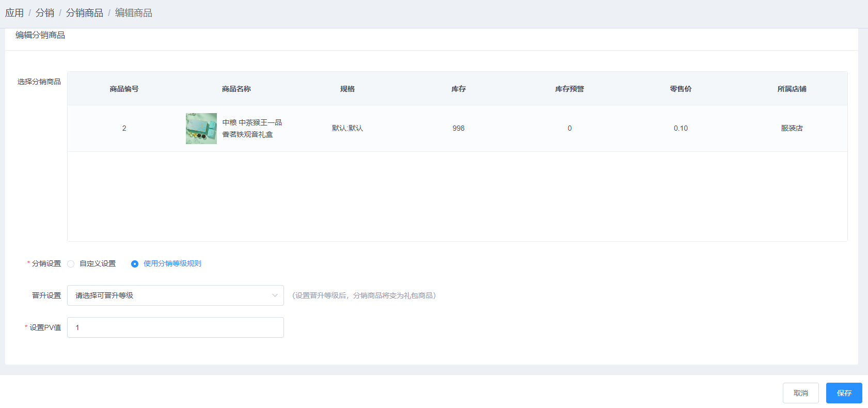Viewport: 868px width, 408px height.
Task: Click the 库存 column header
Action: pyautogui.click(x=459, y=89)
